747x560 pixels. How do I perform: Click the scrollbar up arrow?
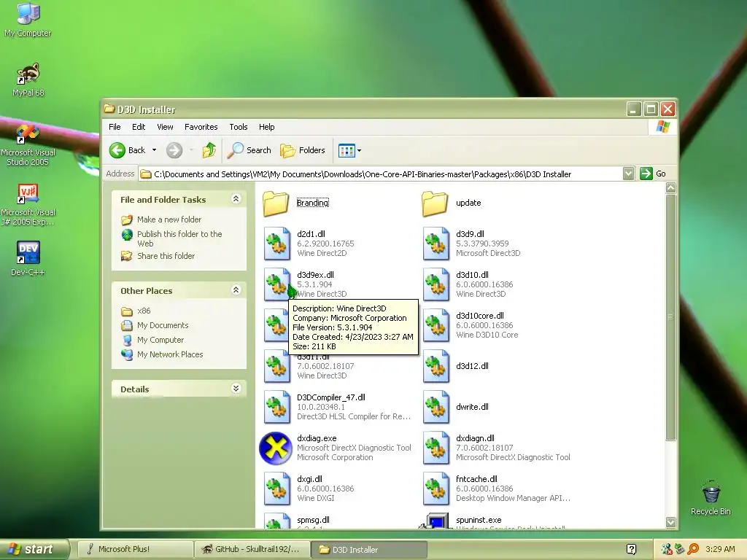671,187
